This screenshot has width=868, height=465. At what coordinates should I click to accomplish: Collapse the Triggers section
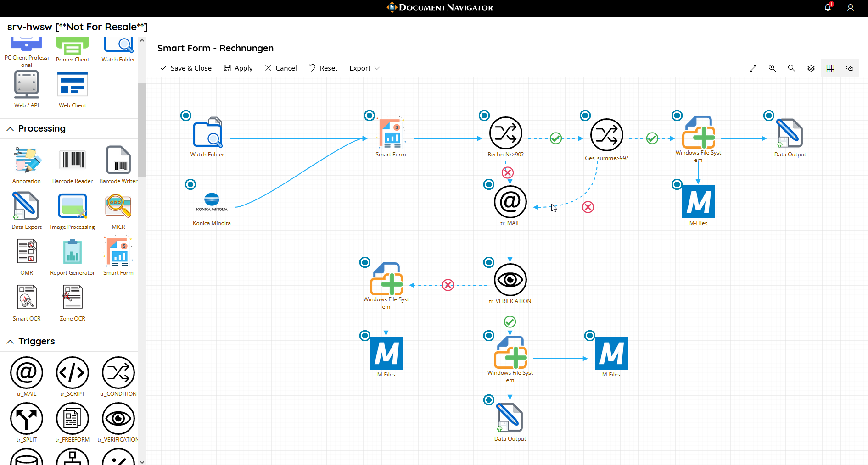pyautogui.click(x=10, y=342)
